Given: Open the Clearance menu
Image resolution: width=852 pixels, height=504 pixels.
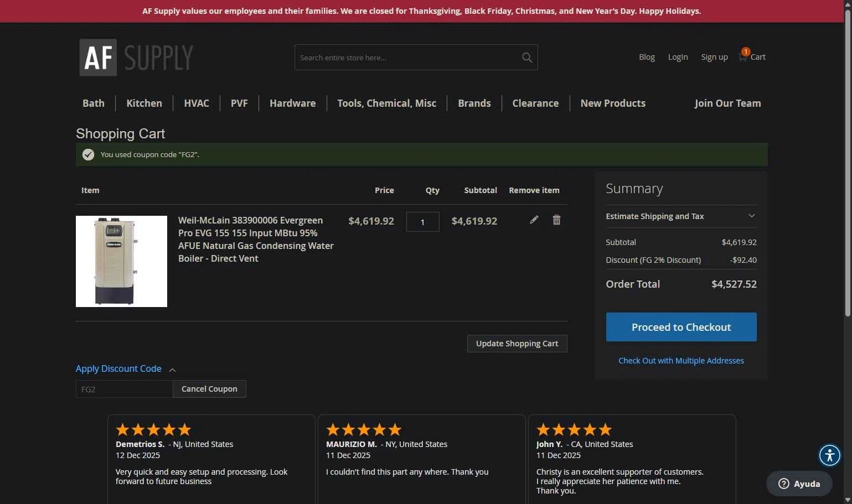Looking at the screenshot, I should point(535,103).
